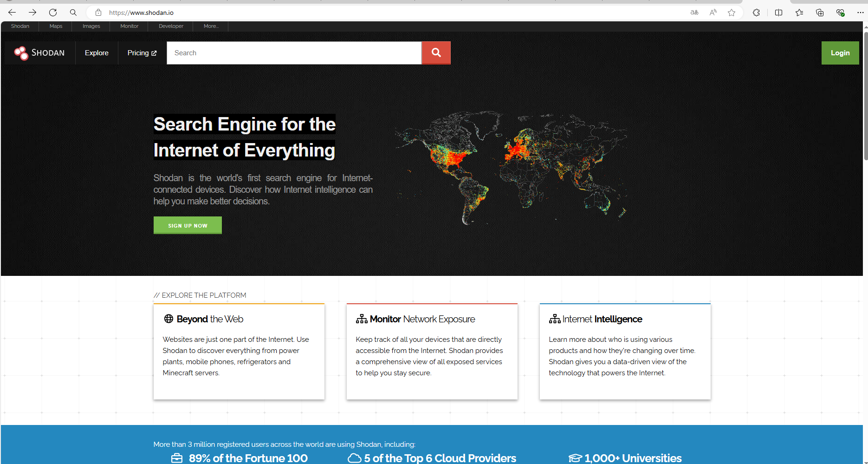This screenshot has height=464, width=868.
Task: Open Browser essentials heart icon
Action: click(840, 13)
